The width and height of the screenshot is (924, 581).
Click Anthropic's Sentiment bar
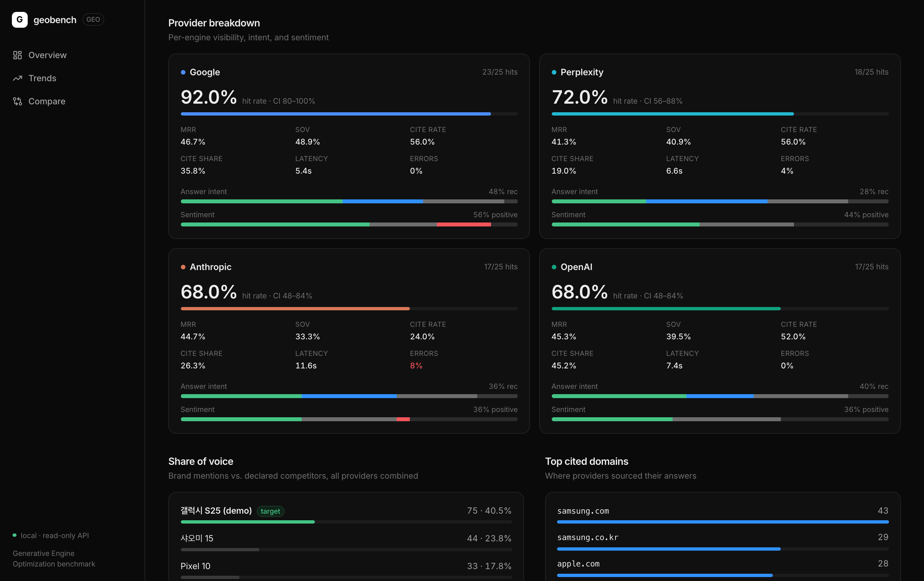tap(349, 419)
